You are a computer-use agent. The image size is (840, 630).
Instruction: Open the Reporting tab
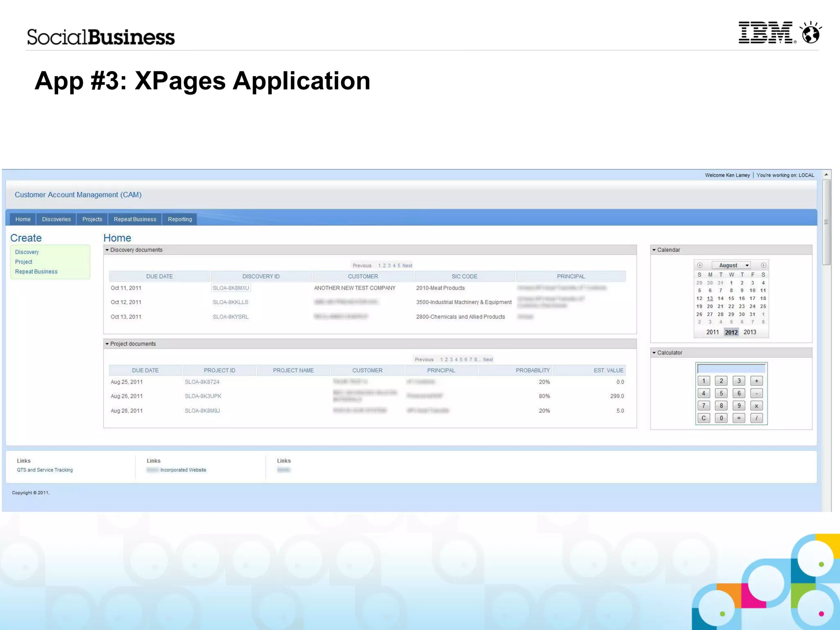[180, 219]
